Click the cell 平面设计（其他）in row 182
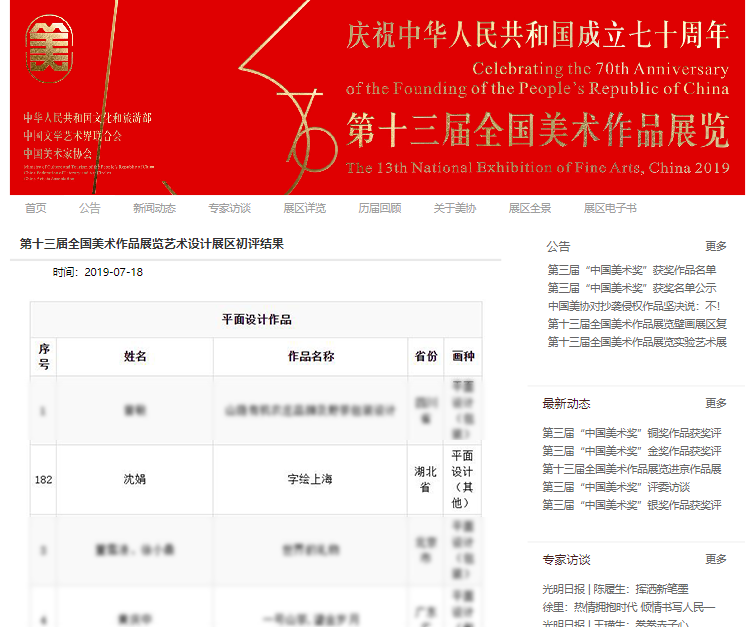The height and width of the screenshot is (627, 755). (462, 479)
